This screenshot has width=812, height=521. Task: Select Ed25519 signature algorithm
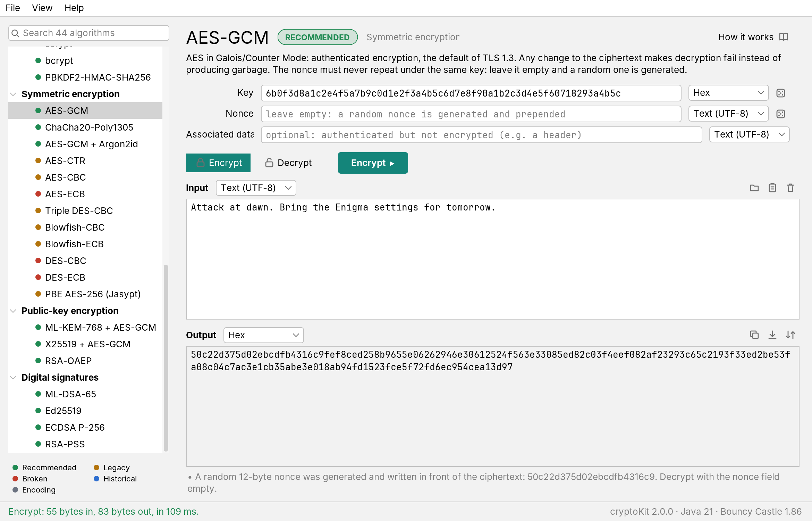point(85,411)
